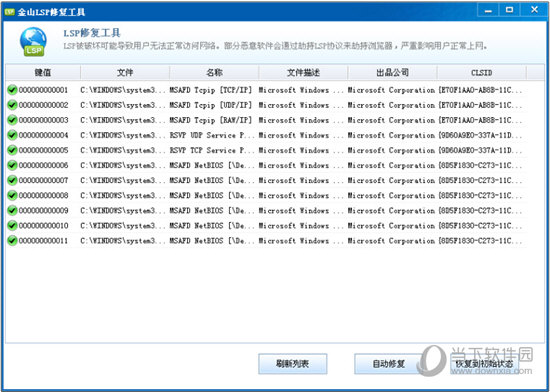This screenshot has width=550, height=392.
Task: Sort by the CLSID column header
Action: [x=481, y=73]
